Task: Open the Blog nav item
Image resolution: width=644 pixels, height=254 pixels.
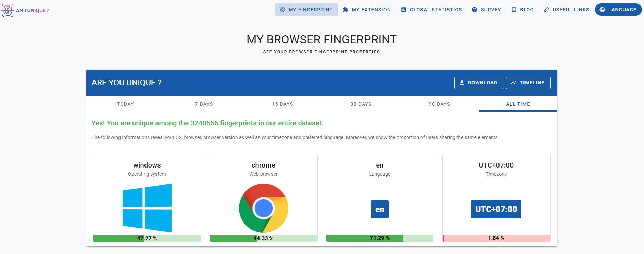Action: pyautogui.click(x=522, y=10)
